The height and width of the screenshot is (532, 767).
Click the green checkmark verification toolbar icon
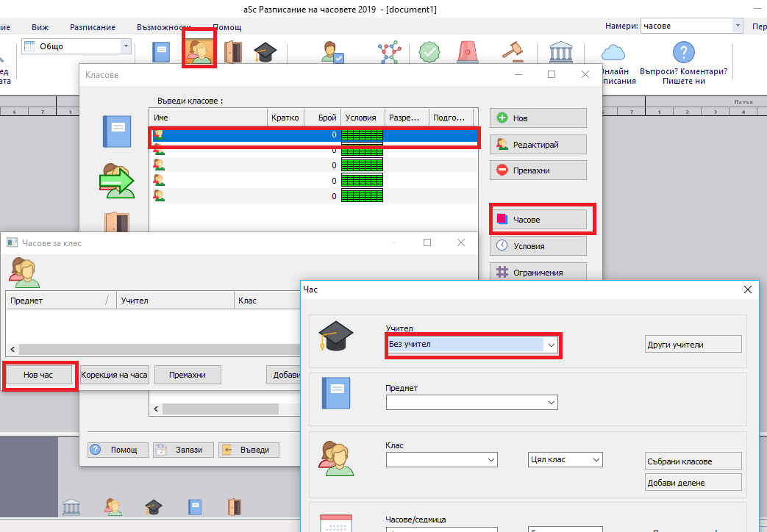[x=430, y=52]
